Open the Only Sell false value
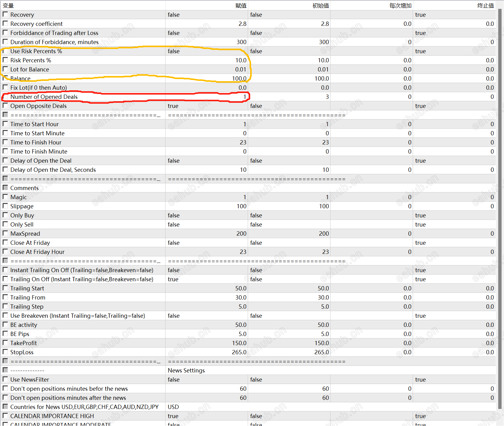 pos(207,224)
